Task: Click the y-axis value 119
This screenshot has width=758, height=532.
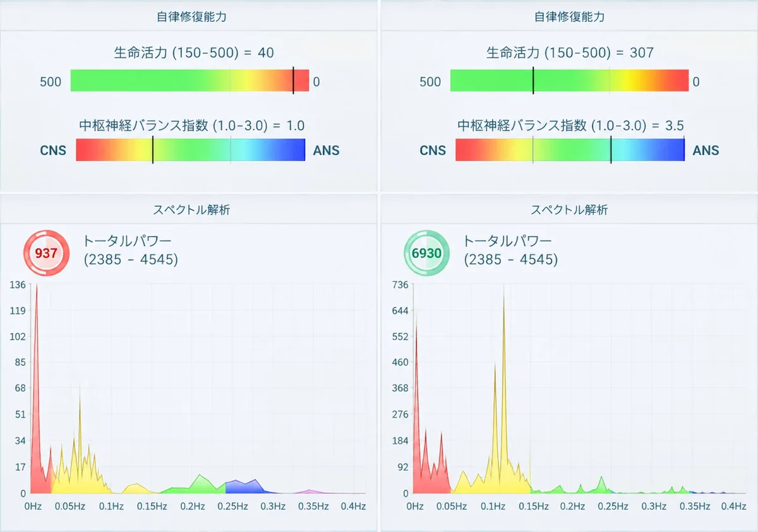Action: pos(18,310)
